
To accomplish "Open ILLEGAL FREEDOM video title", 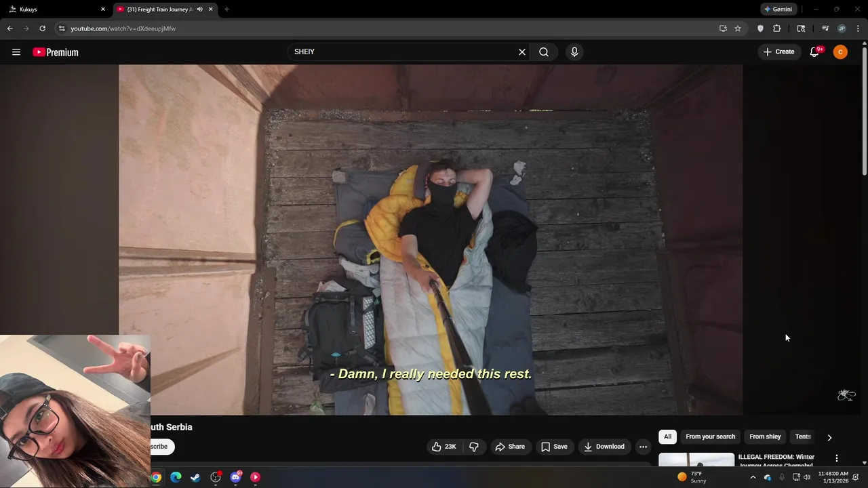I will tap(776, 460).
